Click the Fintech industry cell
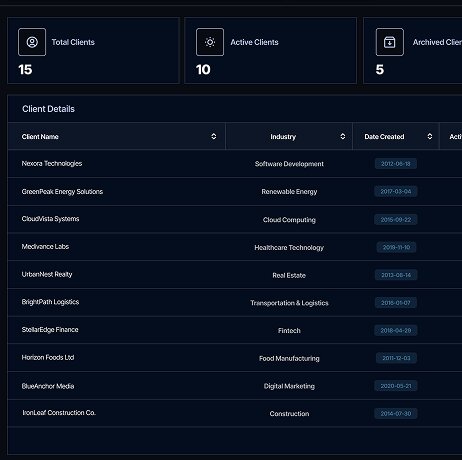462x460 pixels. [x=289, y=331]
